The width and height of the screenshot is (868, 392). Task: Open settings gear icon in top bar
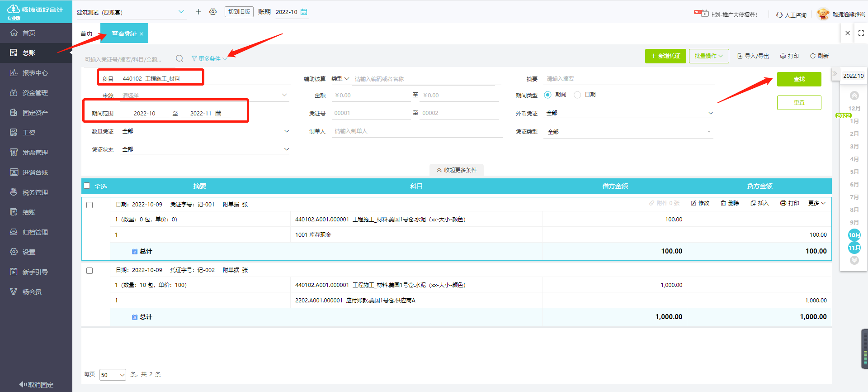tap(213, 12)
